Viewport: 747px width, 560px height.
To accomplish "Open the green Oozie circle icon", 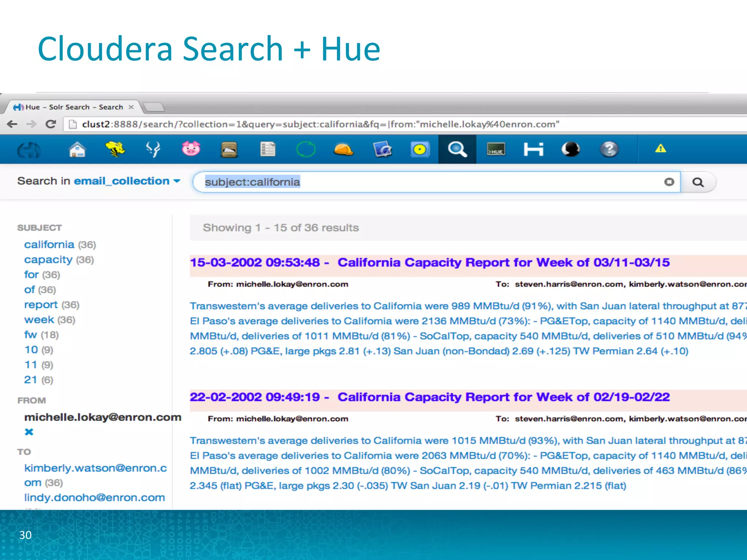I will [x=306, y=149].
